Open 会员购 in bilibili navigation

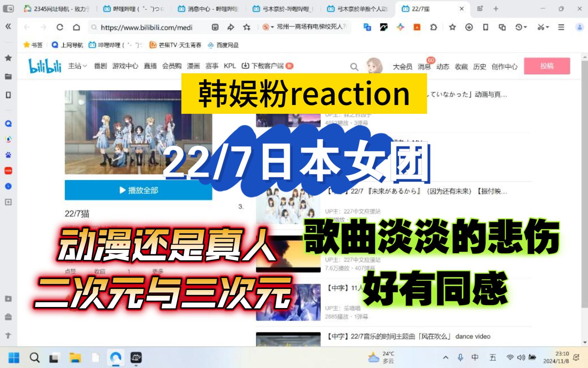pos(172,66)
